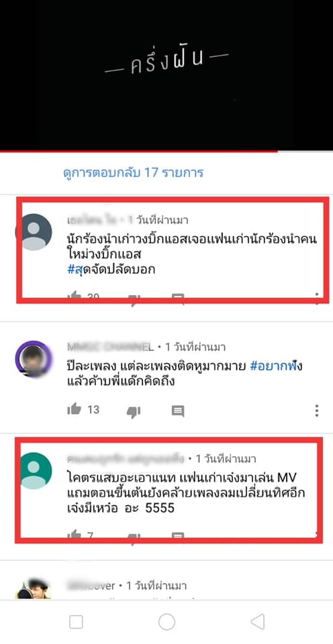Image resolution: width=333 pixels, height=644 pixels.
Task: Like the comment mentioning MV and 5555
Action: [x=74, y=534]
